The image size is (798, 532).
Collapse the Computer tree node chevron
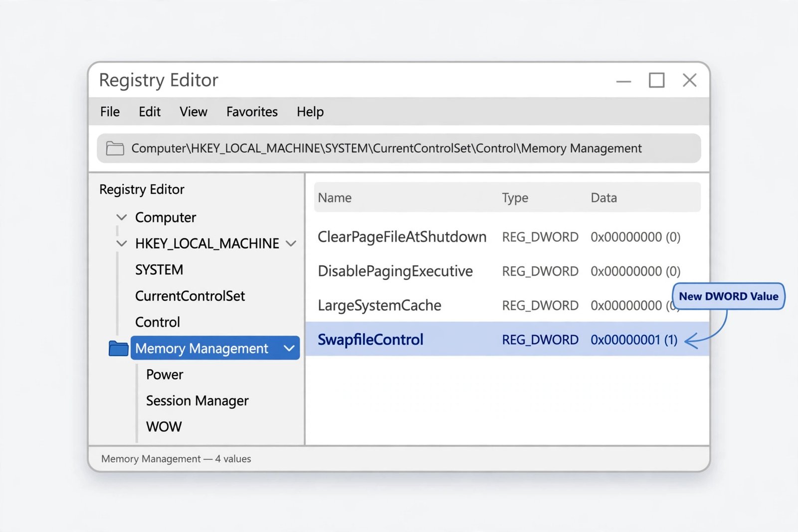click(121, 217)
